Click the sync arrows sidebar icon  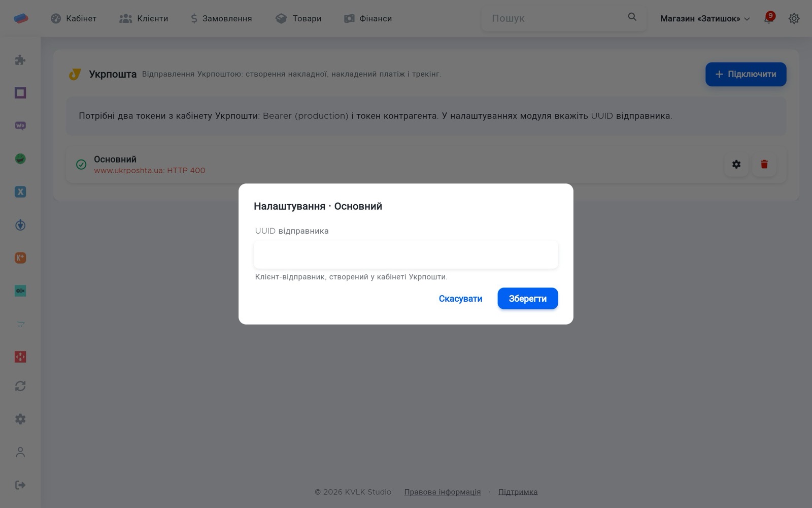point(20,386)
